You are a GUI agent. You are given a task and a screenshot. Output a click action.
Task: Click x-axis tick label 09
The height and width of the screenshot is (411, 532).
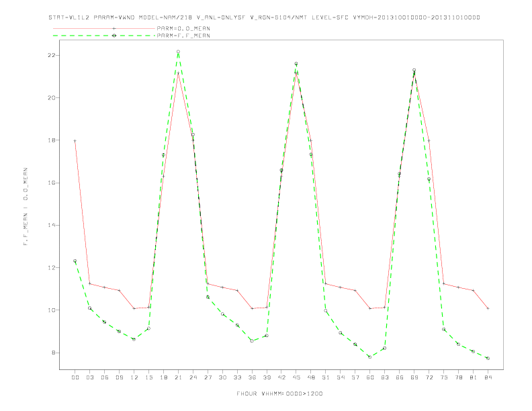coord(119,377)
